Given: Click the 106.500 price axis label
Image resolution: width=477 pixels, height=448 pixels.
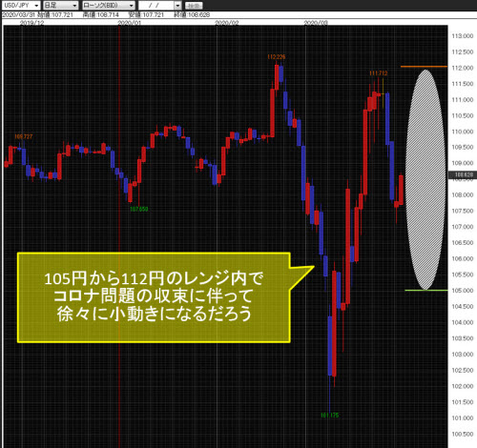Looking at the screenshot, I should point(463,243).
